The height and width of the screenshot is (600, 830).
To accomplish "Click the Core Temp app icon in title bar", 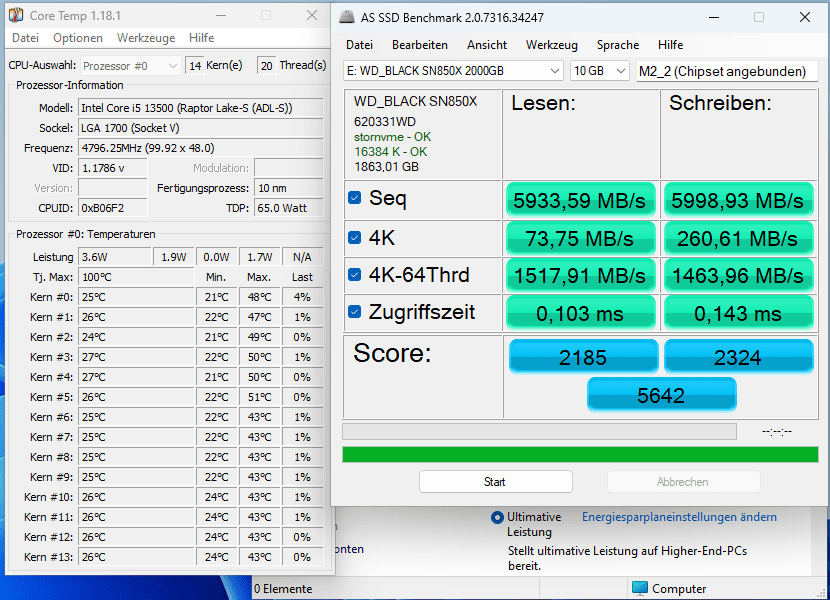I will 16,15.
